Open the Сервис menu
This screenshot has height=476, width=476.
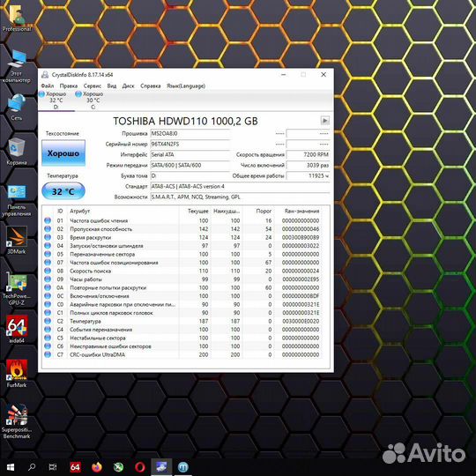coord(93,86)
